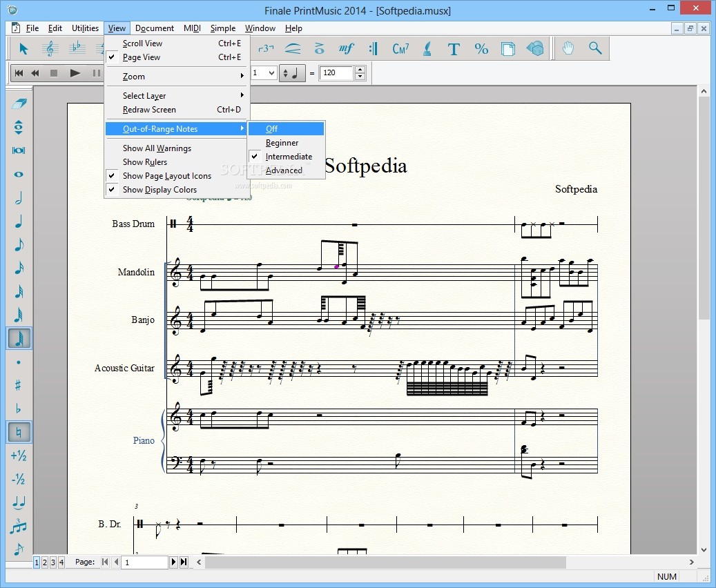The image size is (716, 588).
Task: Open the Simple menu
Action: (x=223, y=28)
